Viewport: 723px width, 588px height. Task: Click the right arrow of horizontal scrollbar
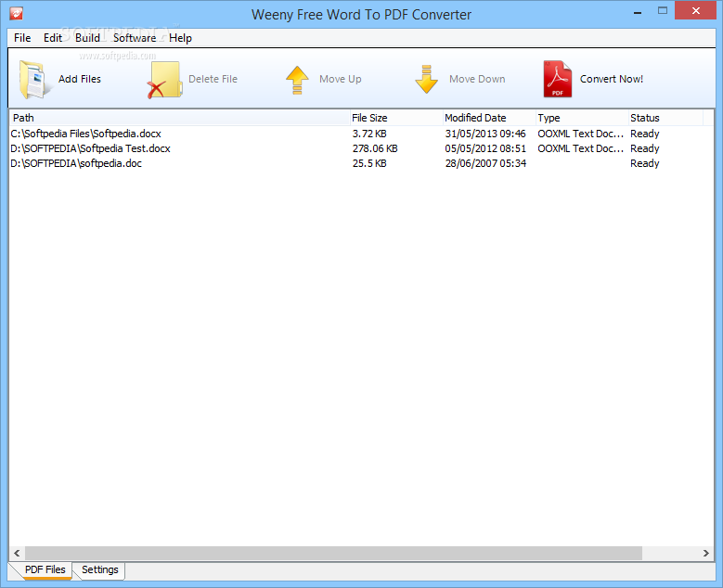[x=706, y=553]
